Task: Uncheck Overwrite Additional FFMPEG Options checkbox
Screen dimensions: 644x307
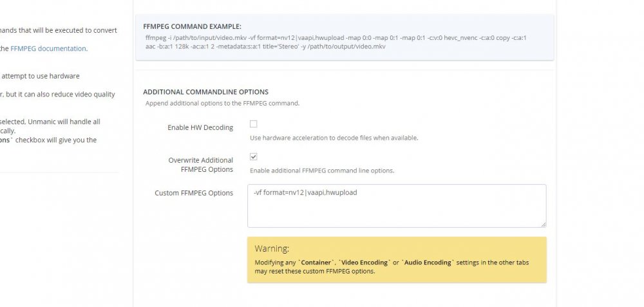Action: [x=253, y=157]
